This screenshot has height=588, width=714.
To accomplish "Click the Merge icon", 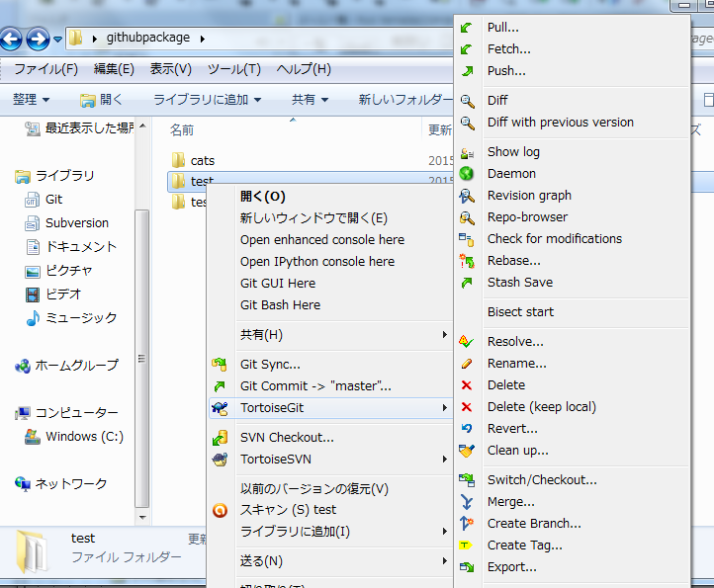I will [x=467, y=502].
